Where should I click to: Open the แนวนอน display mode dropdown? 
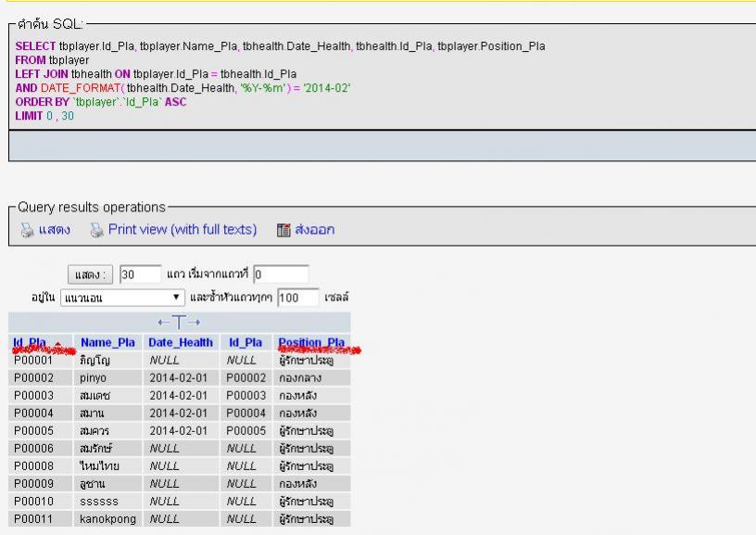(x=124, y=298)
